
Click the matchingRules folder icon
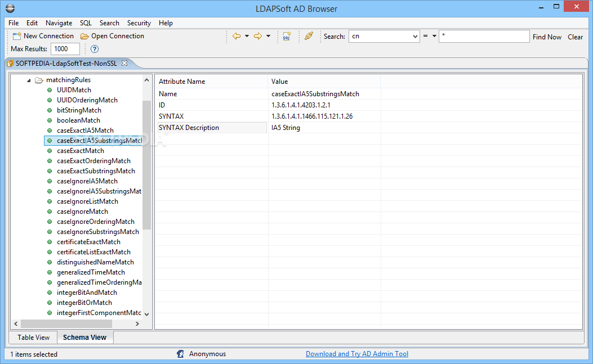(x=39, y=80)
